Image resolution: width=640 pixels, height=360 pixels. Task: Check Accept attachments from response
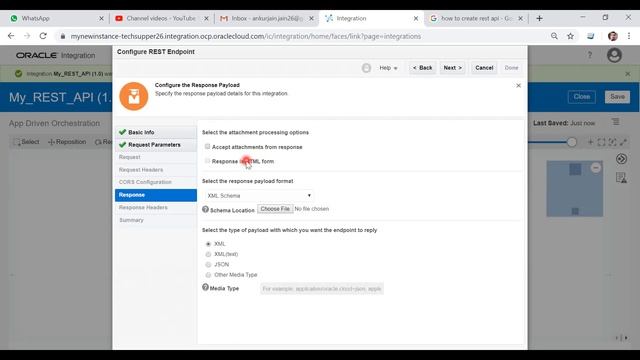tap(207, 147)
